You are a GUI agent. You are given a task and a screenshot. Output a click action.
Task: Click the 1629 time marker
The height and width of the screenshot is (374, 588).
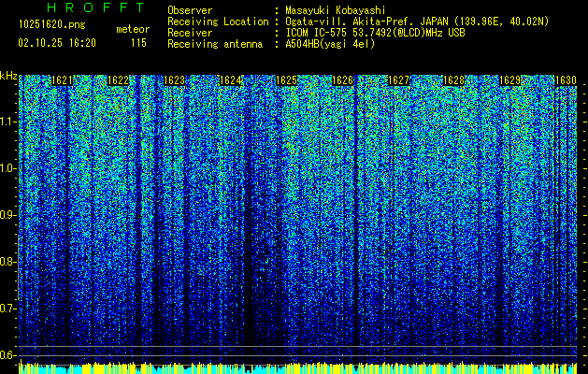(510, 80)
